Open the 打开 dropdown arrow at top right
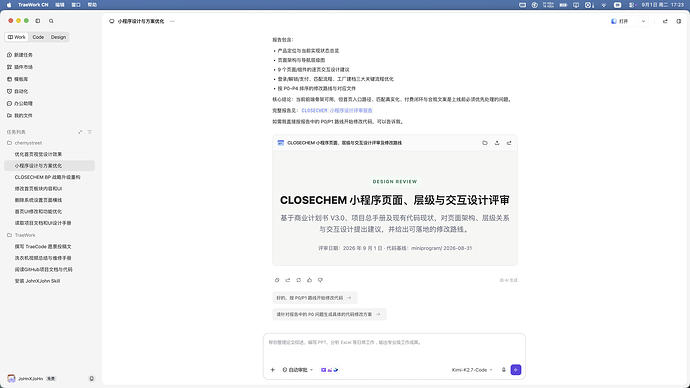The width and height of the screenshot is (690, 388). click(643, 21)
